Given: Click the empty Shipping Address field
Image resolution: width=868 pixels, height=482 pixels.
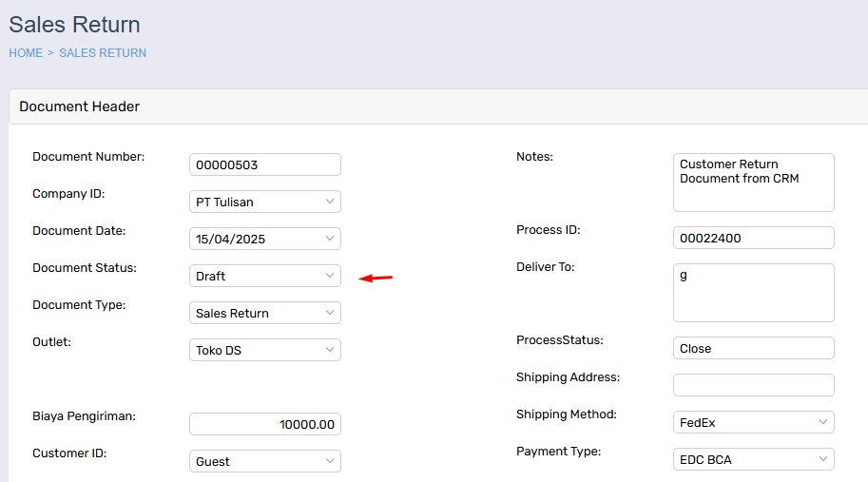Looking at the screenshot, I should 753,385.
